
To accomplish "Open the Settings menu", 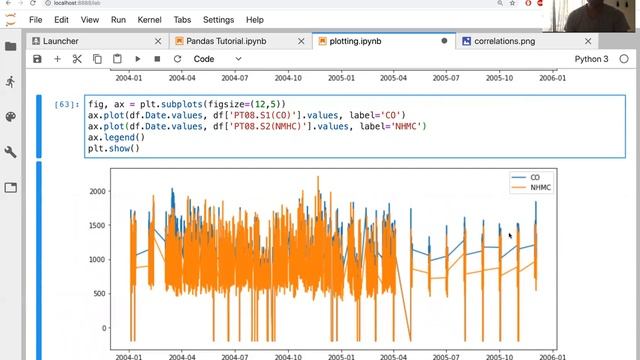I will pos(218,20).
